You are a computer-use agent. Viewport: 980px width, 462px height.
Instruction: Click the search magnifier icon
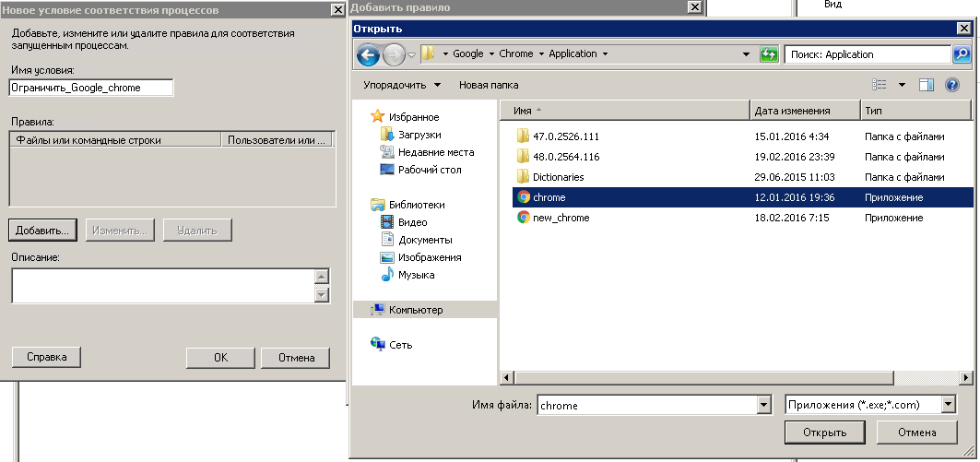coord(962,54)
